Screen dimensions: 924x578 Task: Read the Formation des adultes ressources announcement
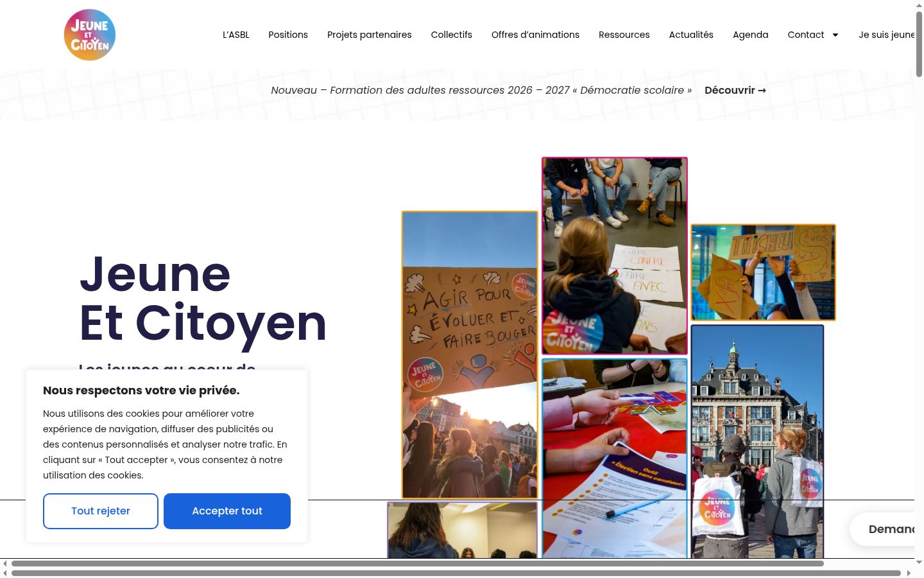481,90
